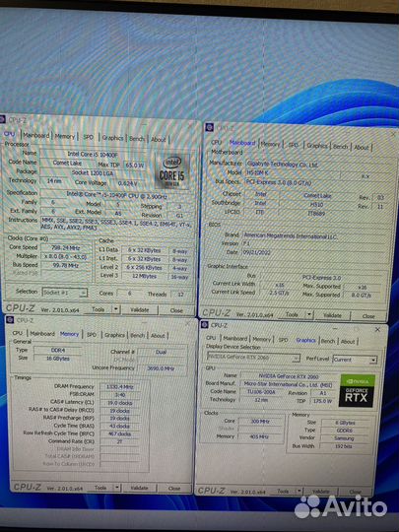Close the Graphics CPU-Z window with X

click(377, 329)
